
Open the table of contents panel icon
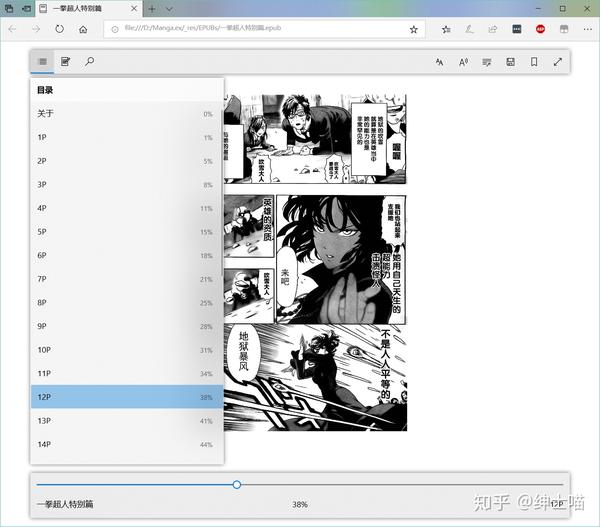[43, 62]
